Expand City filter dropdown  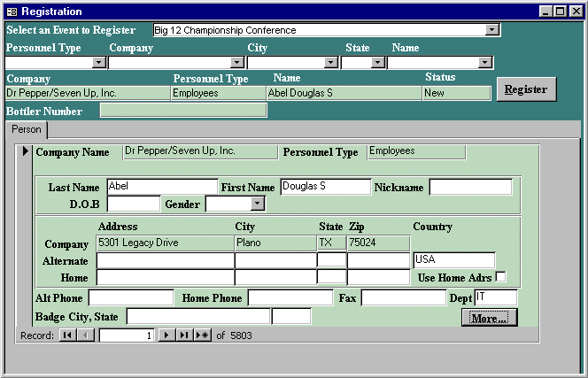click(331, 62)
